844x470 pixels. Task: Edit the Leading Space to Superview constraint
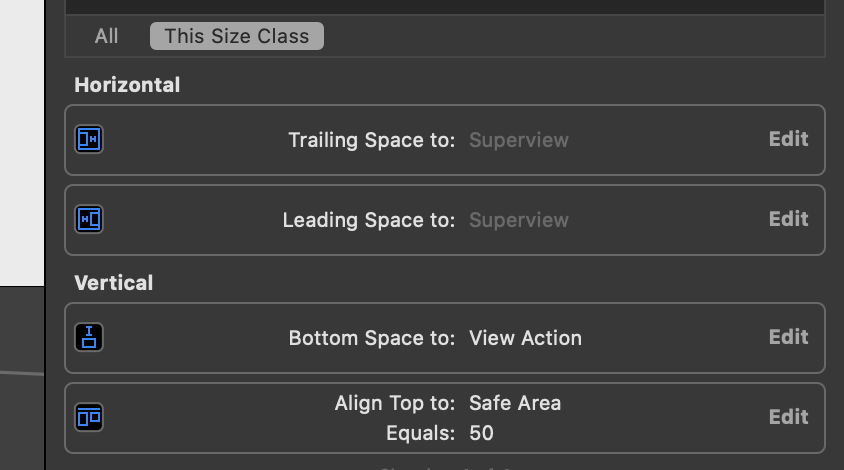tap(788, 219)
